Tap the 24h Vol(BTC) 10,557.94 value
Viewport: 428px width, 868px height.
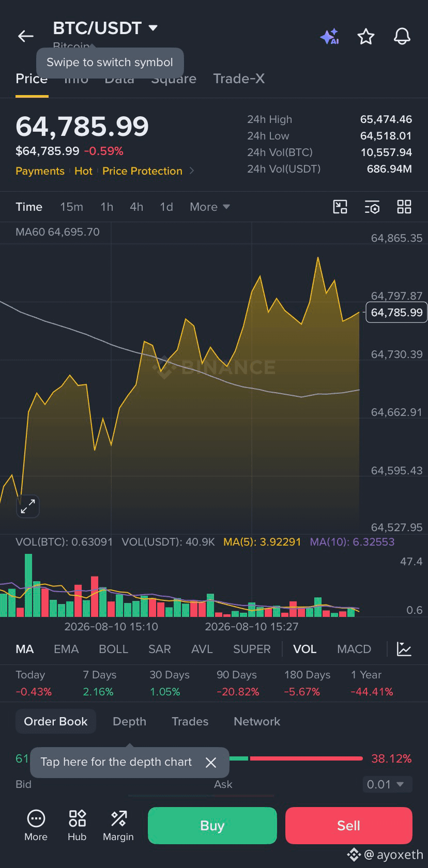(386, 152)
